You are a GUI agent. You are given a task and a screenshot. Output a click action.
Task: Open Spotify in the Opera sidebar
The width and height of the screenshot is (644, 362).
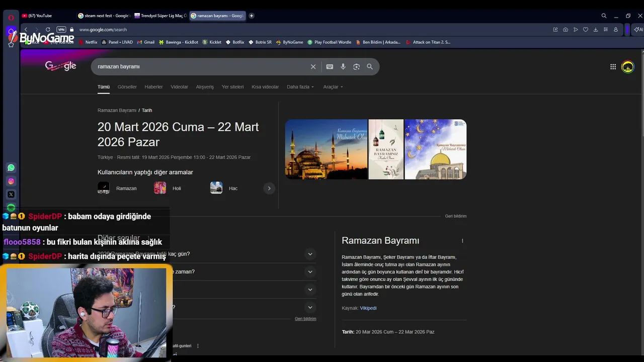(x=11, y=207)
